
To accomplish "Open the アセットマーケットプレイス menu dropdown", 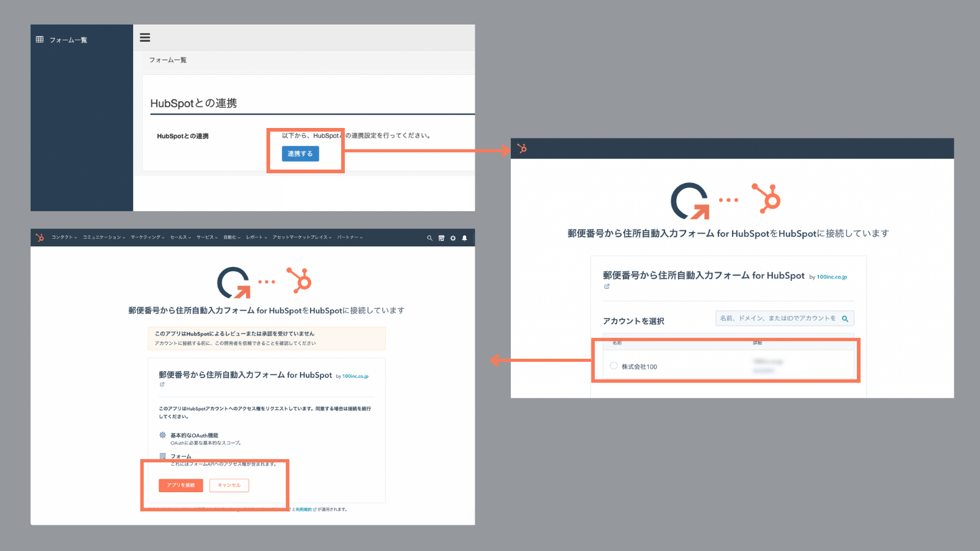I will pos(302,238).
